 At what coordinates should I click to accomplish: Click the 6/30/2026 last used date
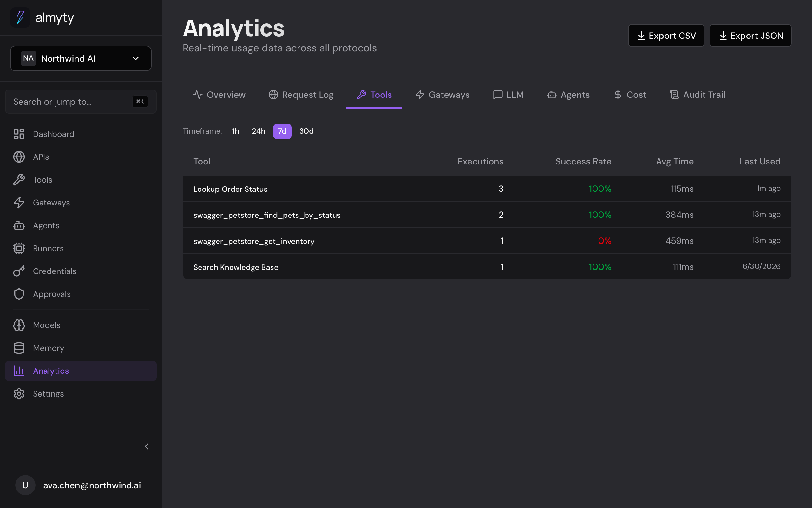761,266
